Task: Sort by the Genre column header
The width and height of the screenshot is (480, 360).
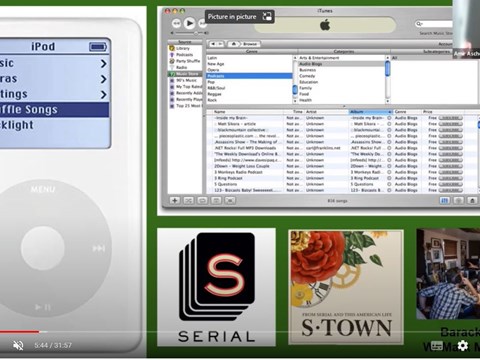Action: [x=407, y=112]
